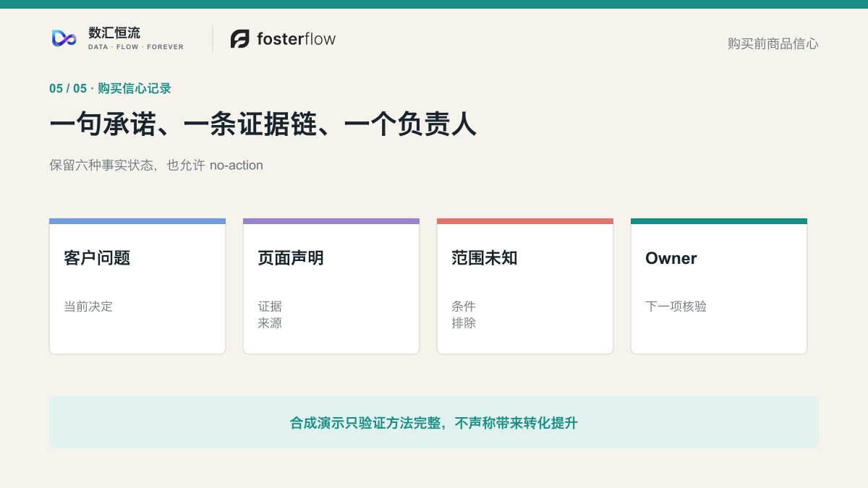Click the fosterflow leaf logo icon
This screenshot has width=868, height=488.
click(240, 39)
